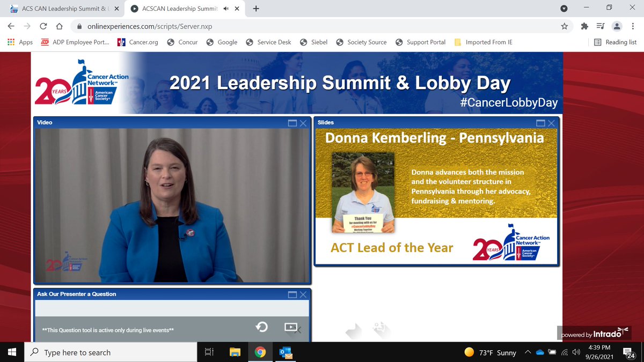The height and width of the screenshot is (362, 644).
Task: Mute the ACSCAN Leadership Summit tab audio
Action: pyautogui.click(x=226, y=9)
